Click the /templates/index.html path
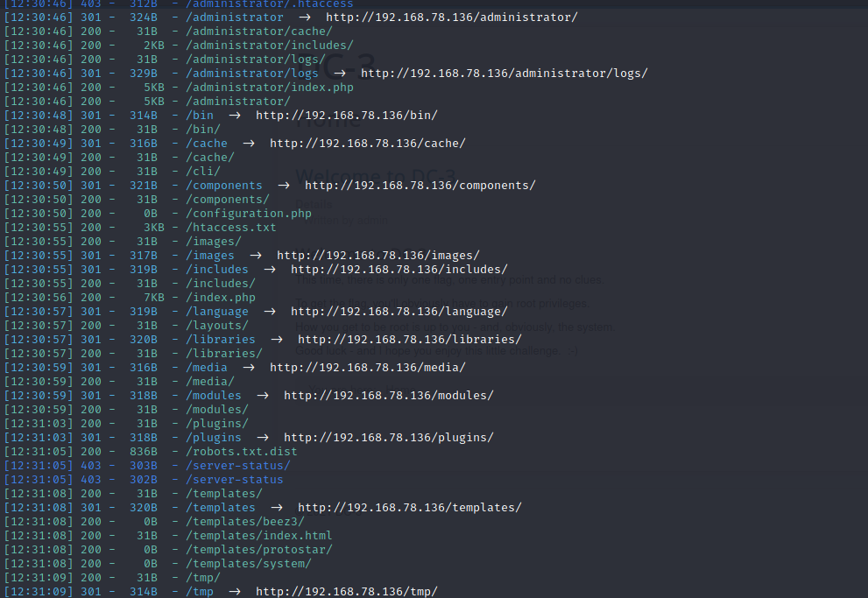868x598 pixels. pos(259,536)
